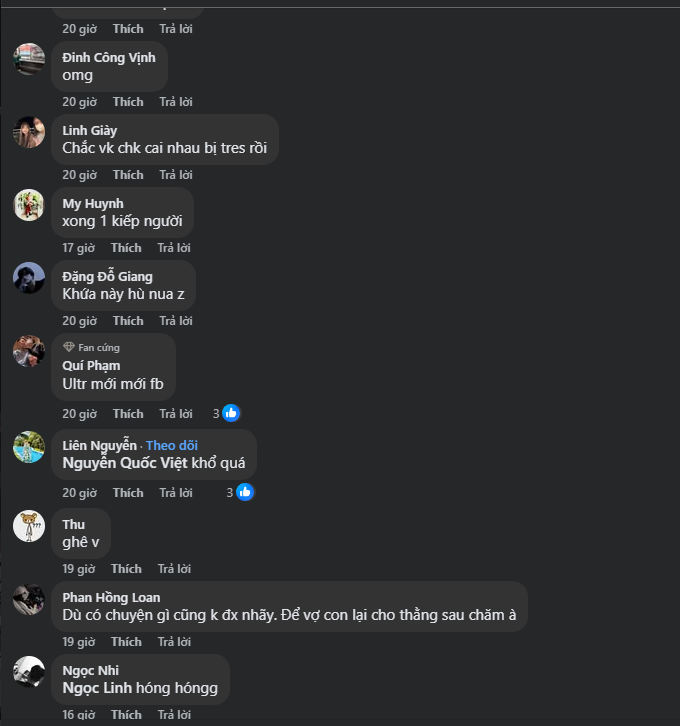Open Phan Hồng Loan's profile name
Viewport: 680px width, 726px height.
111,598
